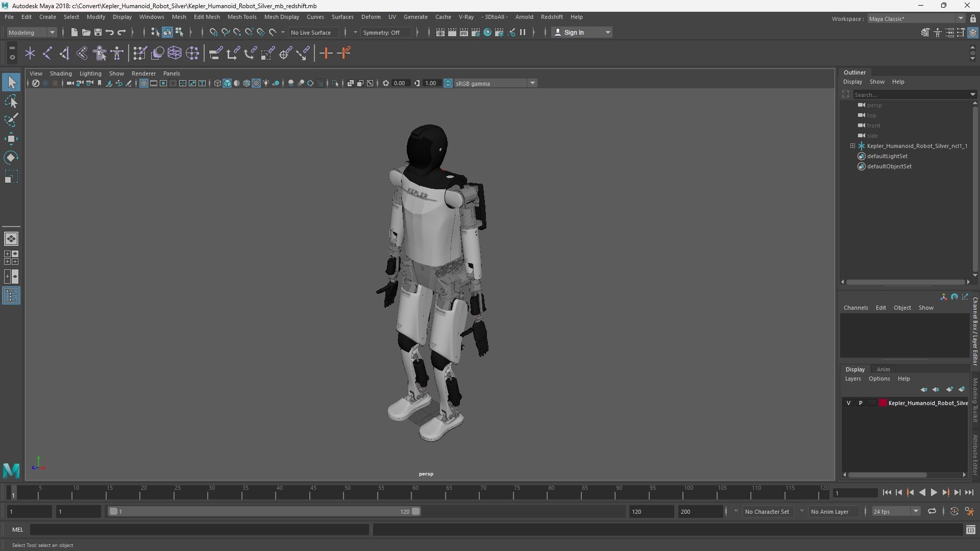Click the New Scene icon
This screenshot has height=551, width=980.
pos(74,32)
